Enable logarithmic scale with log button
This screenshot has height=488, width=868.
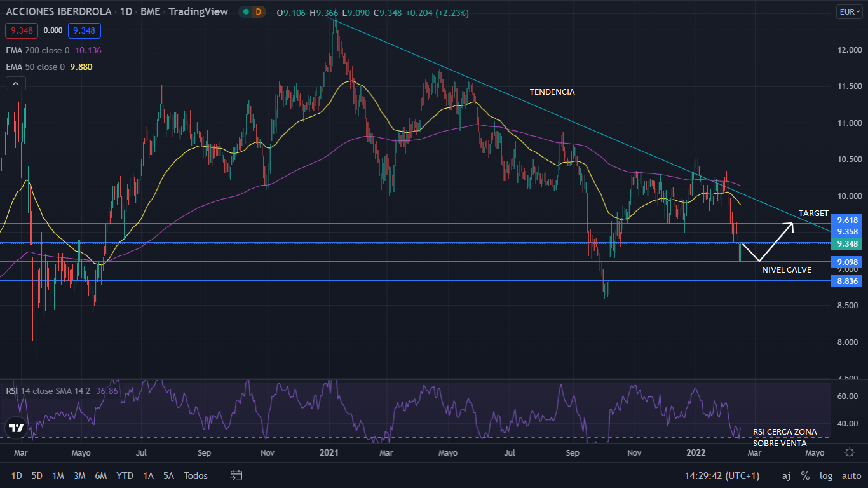pyautogui.click(x=826, y=475)
